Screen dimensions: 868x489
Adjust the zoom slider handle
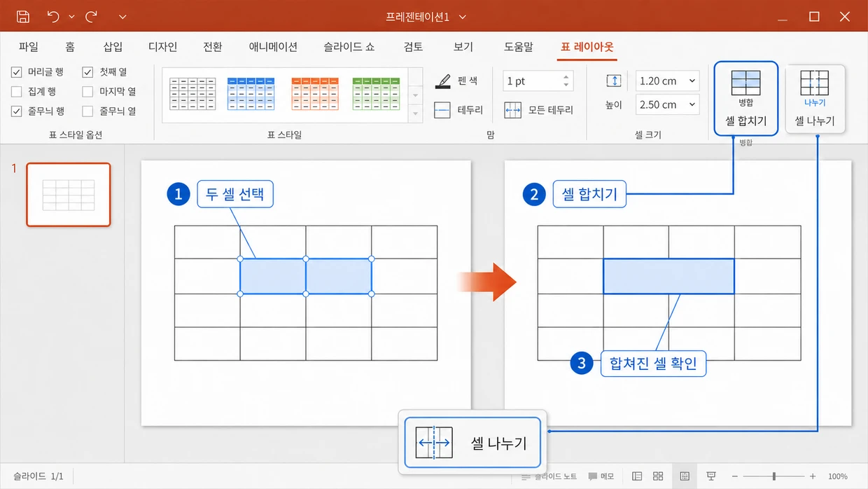click(x=773, y=476)
